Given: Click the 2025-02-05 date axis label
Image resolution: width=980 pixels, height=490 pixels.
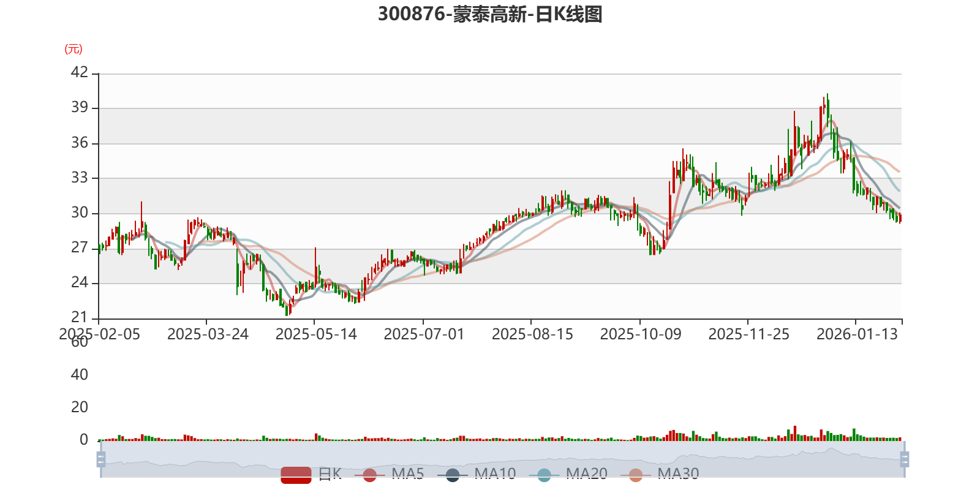Looking at the screenshot, I should point(99,334).
